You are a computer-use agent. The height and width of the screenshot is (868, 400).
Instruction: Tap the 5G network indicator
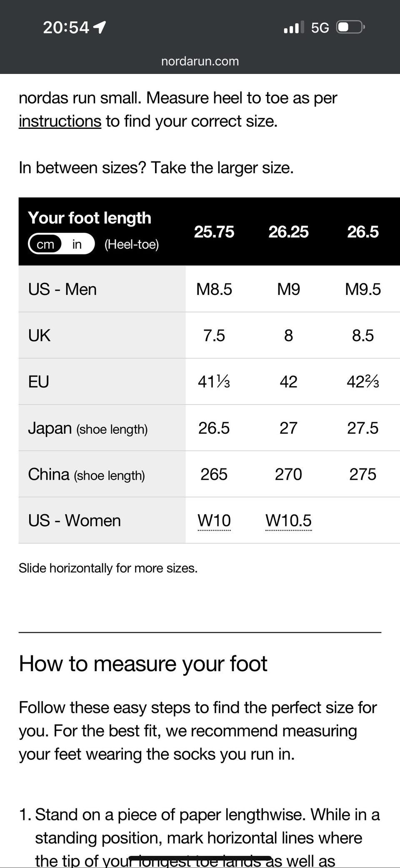(x=320, y=28)
